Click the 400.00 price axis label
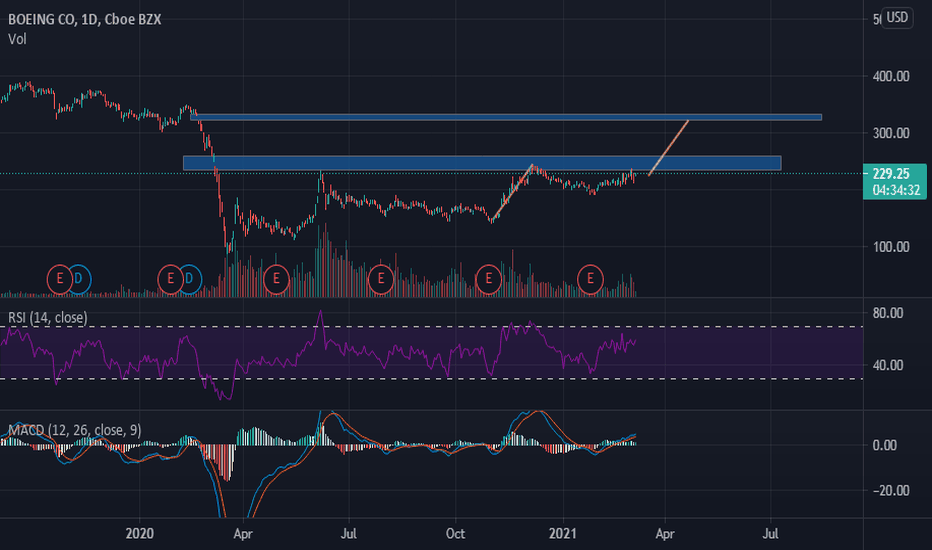Viewport: 932px width, 550px height. click(x=891, y=76)
